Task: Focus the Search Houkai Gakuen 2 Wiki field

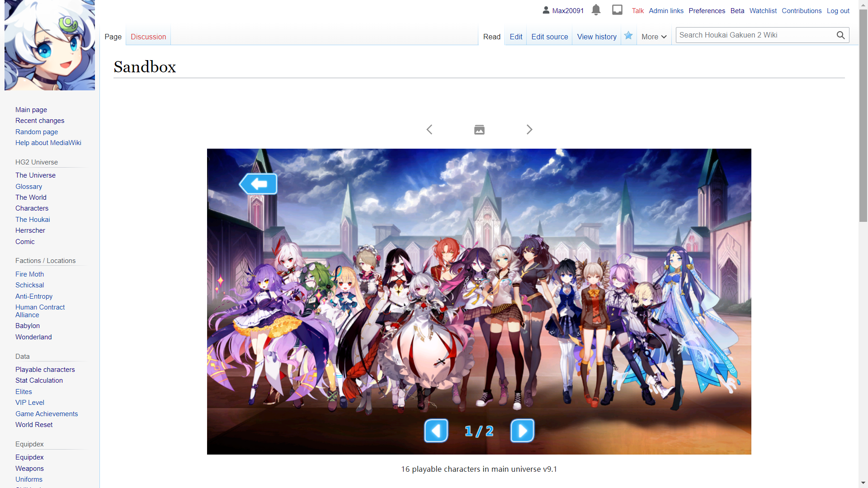Action: [x=755, y=35]
